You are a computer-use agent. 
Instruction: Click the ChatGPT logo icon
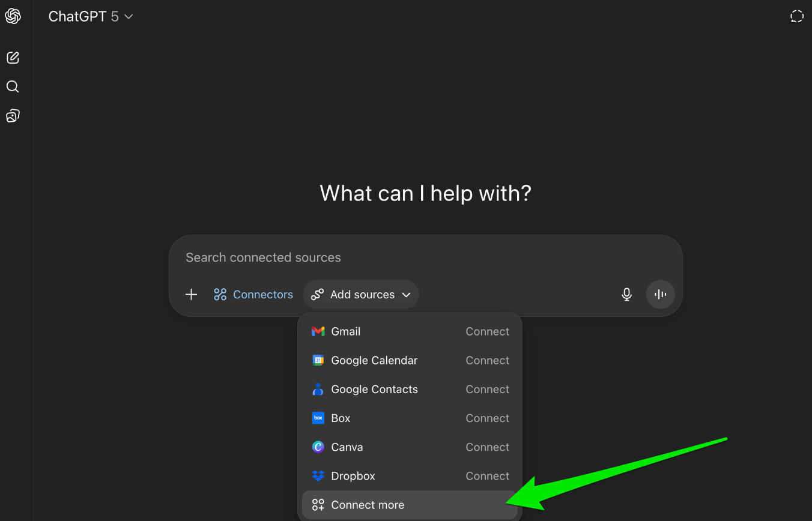tap(13, 16)
